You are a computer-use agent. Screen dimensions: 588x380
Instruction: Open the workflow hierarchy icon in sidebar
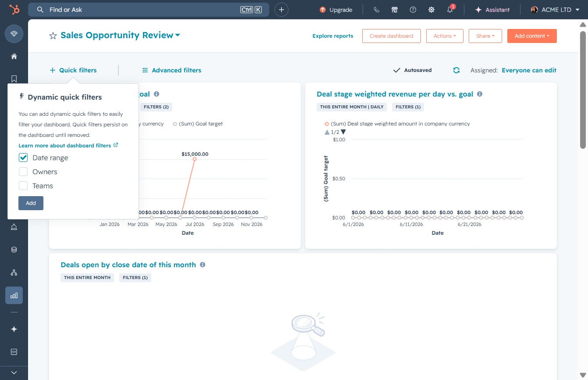(x=14, y=272)
